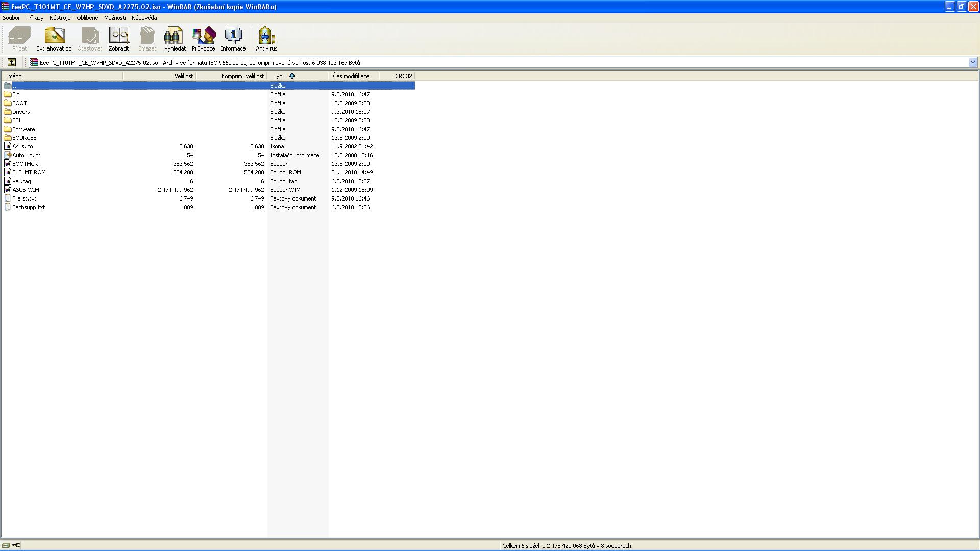Select the T101MT.ROM file name
This screenshot has height=551, width=980.
coord(29,172)
